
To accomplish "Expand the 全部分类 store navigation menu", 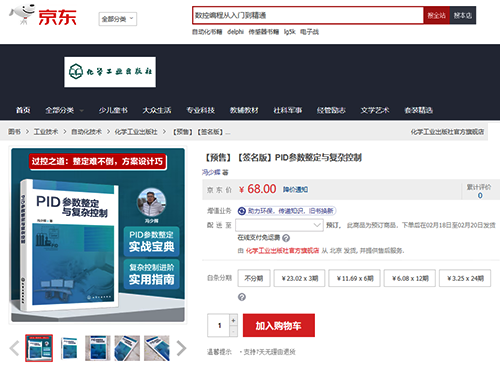I will 64,110.
